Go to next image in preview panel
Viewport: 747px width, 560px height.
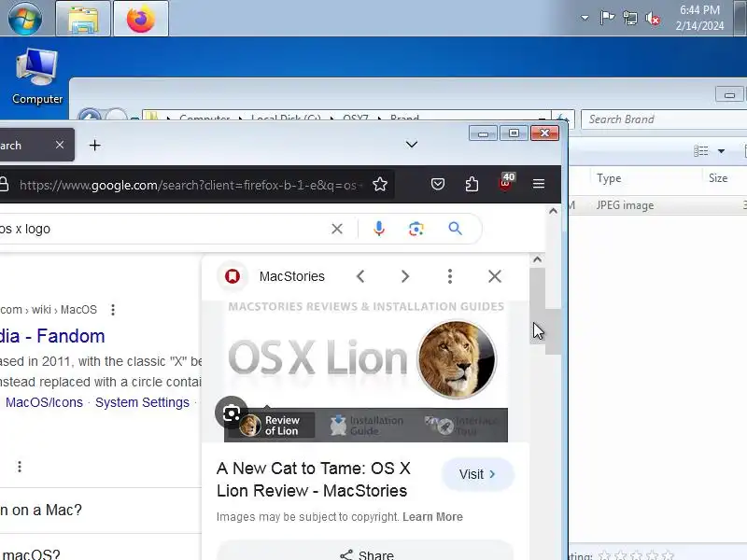[x=405, y=276]
